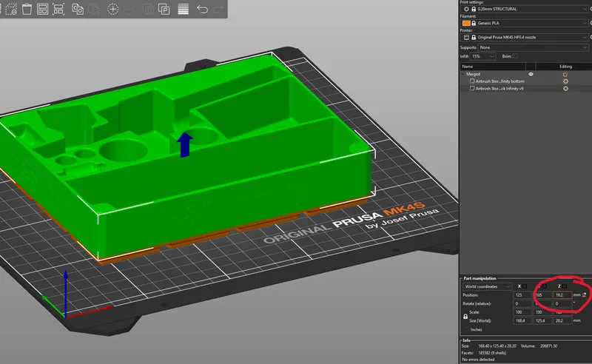Click the Paste toolbar icon
Image resolution: width=592 pixels, height=364 pixels.
tap(94, 9)
